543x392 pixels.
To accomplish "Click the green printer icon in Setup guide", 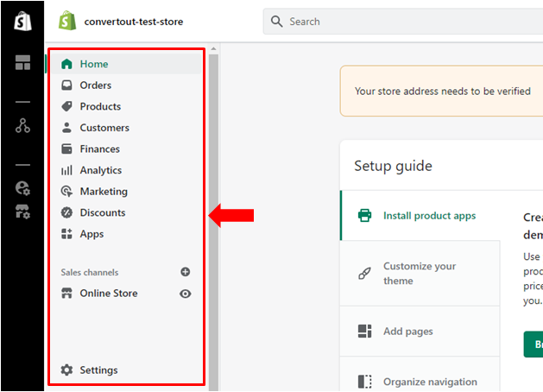I will point(364,215).
